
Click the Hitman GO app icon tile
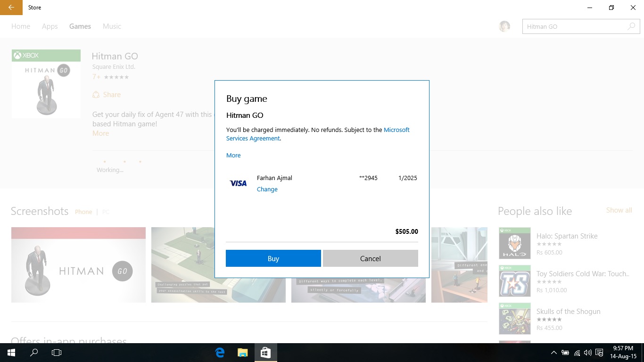click(46, 83)
